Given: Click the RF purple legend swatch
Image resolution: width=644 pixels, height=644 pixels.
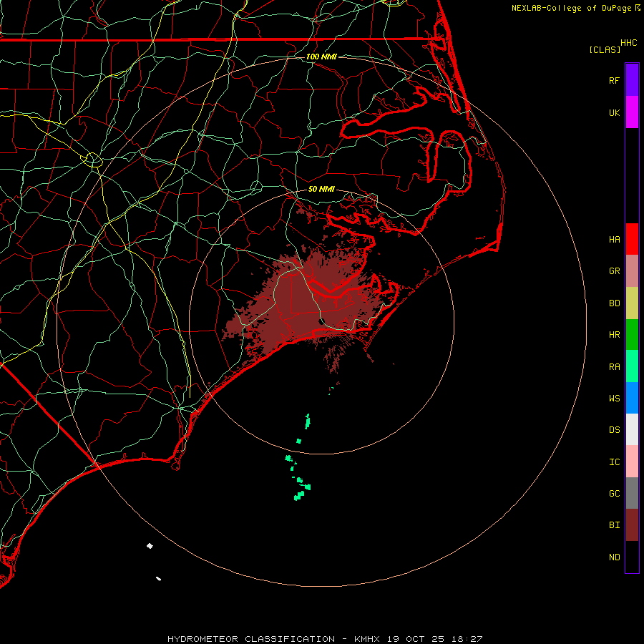Looking at the screenshot, I should tap(632, 79).
